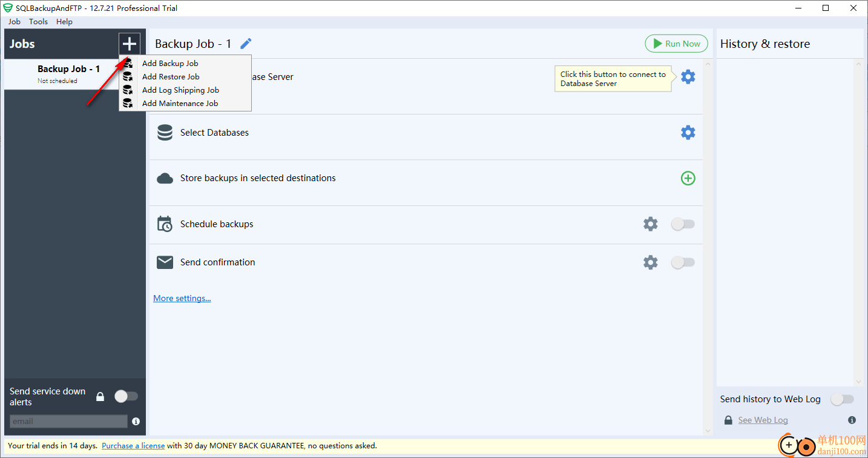
Task: Toggle the Schedule backups switch
Action: click(683, 224)
